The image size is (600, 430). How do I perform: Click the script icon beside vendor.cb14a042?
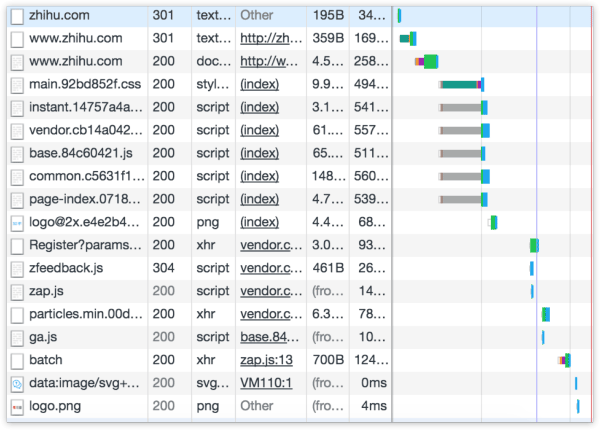tap(17, 131)
